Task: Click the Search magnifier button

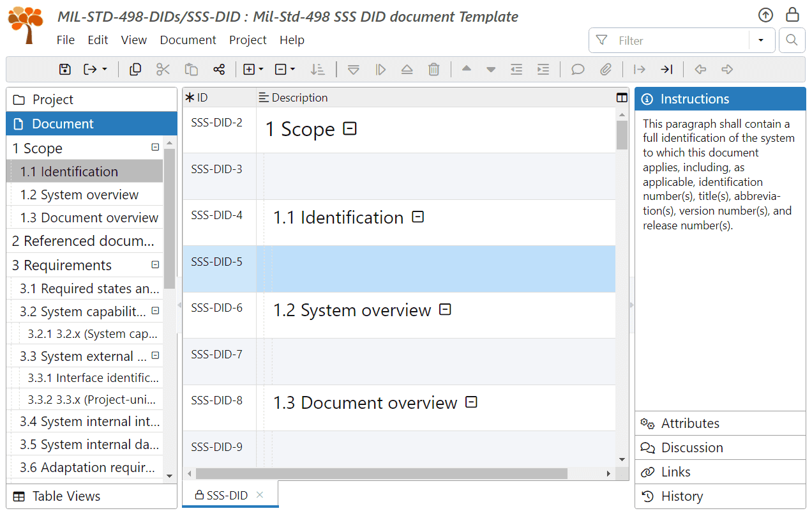Action: click(x=792, y=40)
